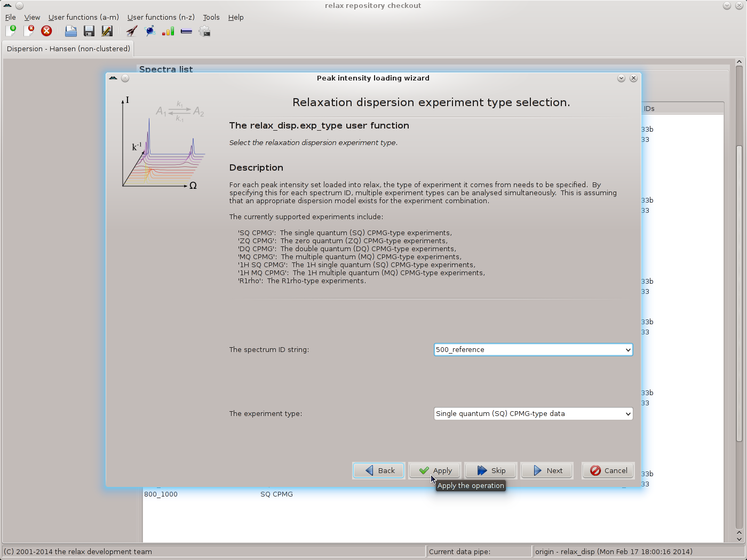The image size is (747, 560).
Task: Click the save-as icon with pencil
Action: (x=107, y=31)
